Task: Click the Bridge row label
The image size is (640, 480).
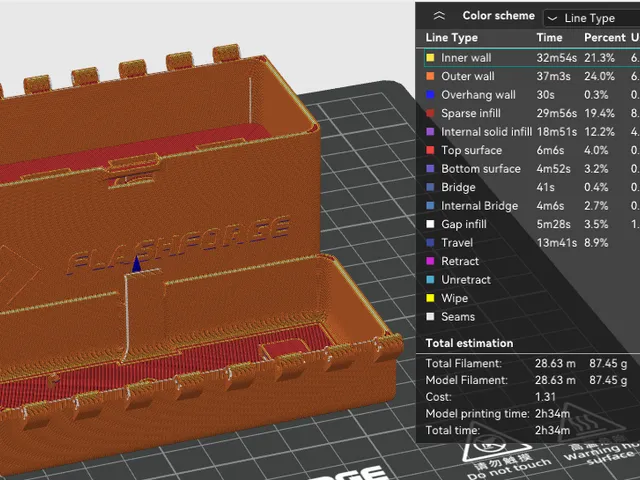Action: pos(458,187)
